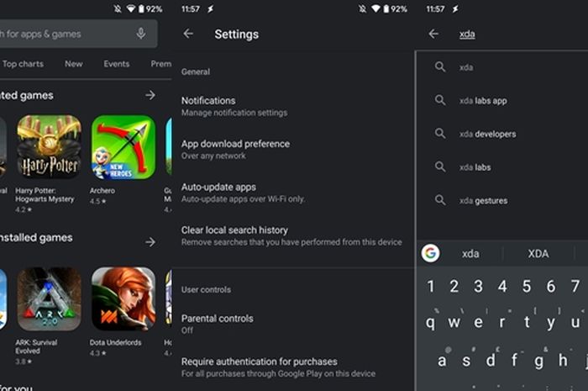The height and width of the screenshot is (391, 588).
Task: Tap the number 1 key
Action: click(430, 286)
